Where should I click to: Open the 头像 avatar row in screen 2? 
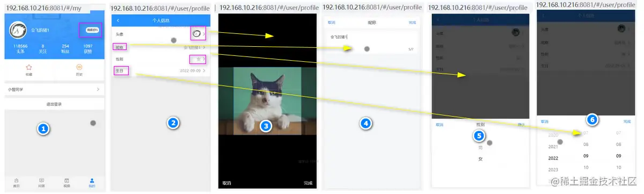pyautogui.click(x=161, y=34)
